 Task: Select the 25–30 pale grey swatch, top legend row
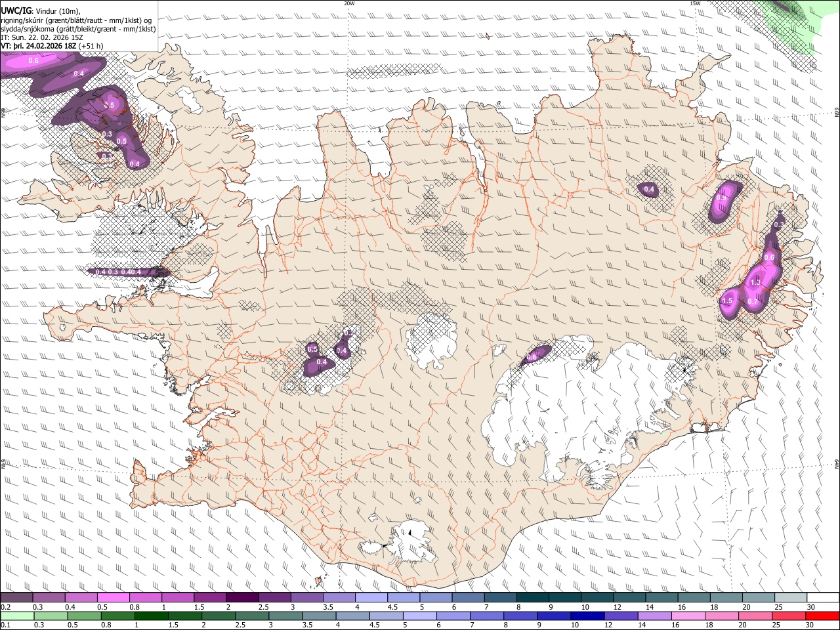pyautogui.click(x=790, y=598)
